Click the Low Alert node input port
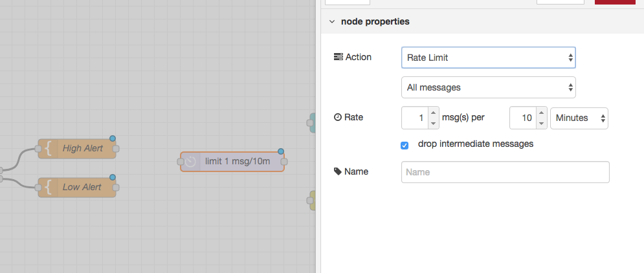This screenshot has width=644, height=273. coord(38,188)
